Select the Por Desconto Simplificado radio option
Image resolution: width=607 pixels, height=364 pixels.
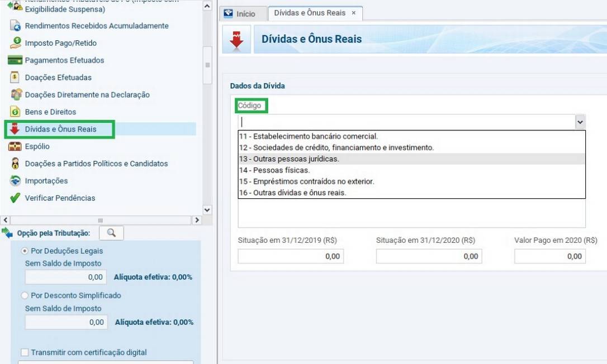25,295
